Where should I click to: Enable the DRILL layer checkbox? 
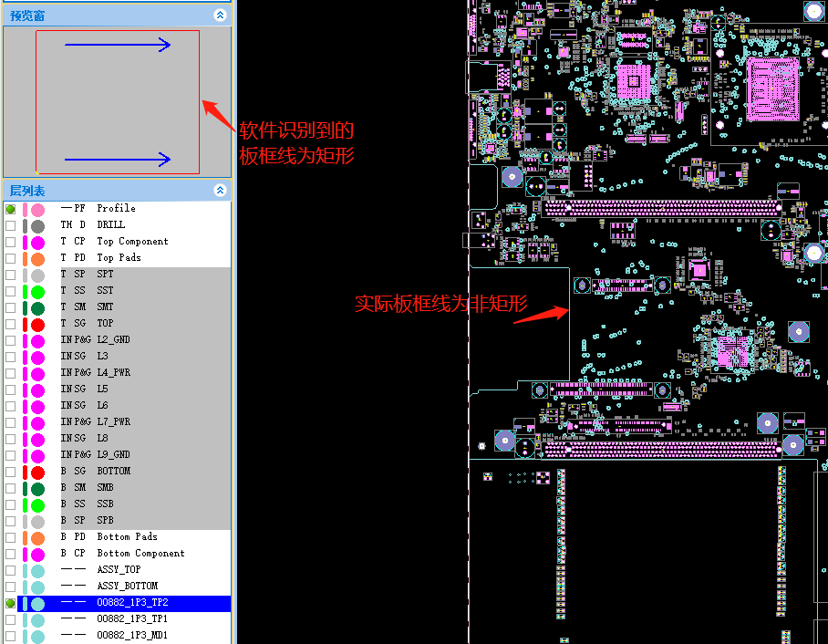pyautogui.click(x=11, y=225)
